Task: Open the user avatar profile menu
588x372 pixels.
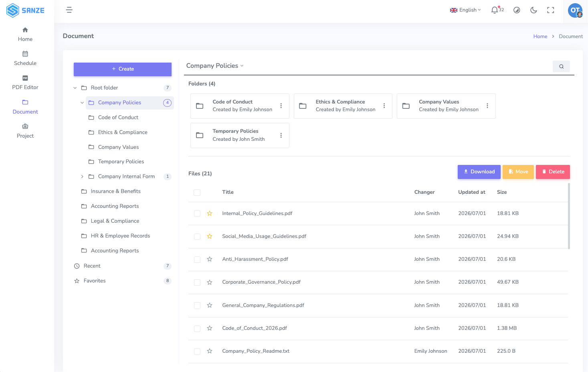Action: tap(575, 10)
